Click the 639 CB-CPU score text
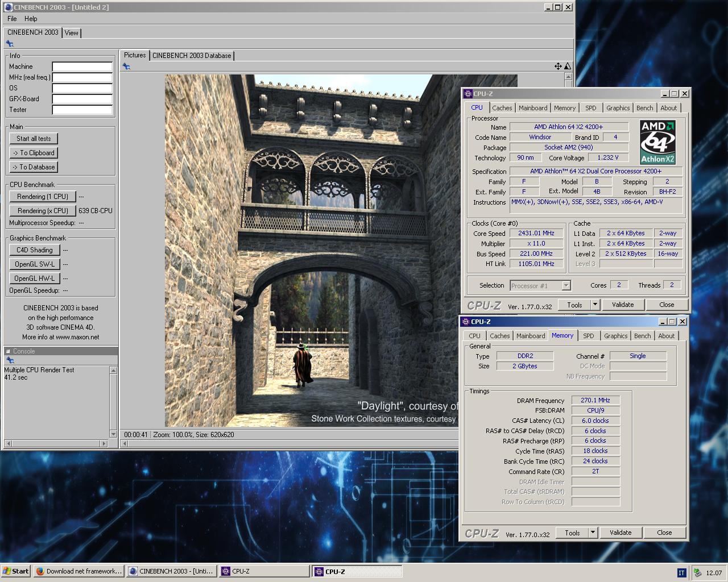 point(96,211)
